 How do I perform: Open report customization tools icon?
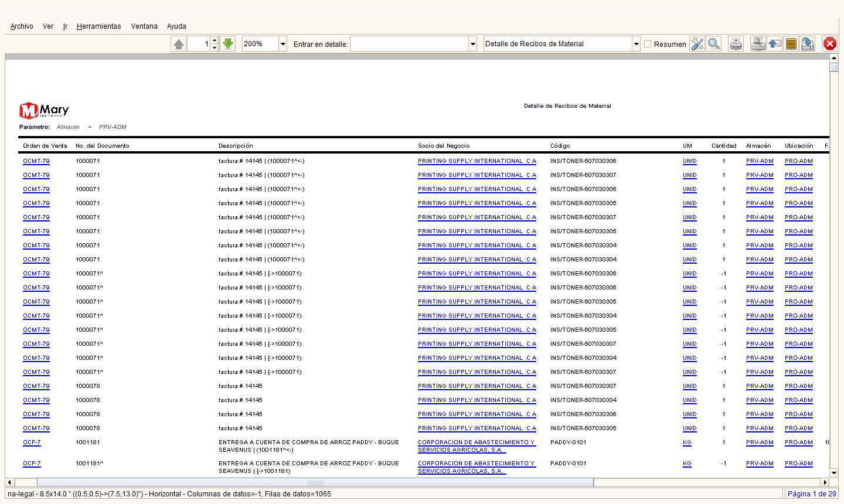pos(697,44)
